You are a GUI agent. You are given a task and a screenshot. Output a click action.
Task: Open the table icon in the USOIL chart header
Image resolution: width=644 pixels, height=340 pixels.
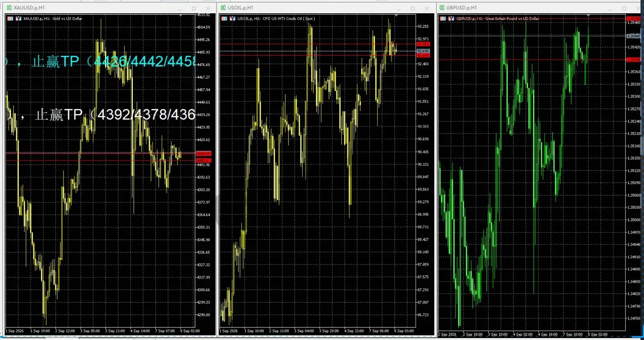click(225, 19)
